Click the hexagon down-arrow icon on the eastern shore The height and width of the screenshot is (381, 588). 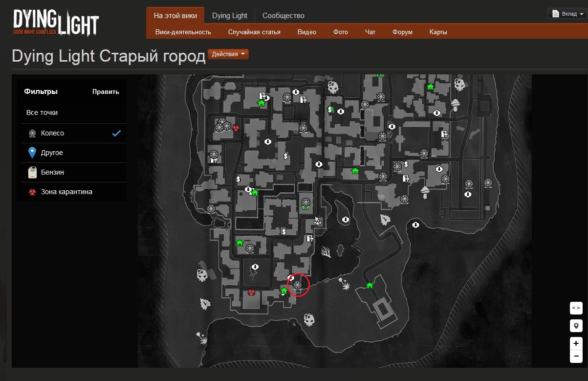click(x=416, y=225)
